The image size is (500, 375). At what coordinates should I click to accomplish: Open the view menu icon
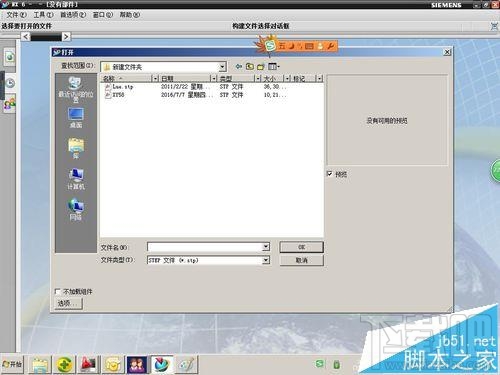tap(274, 66)
